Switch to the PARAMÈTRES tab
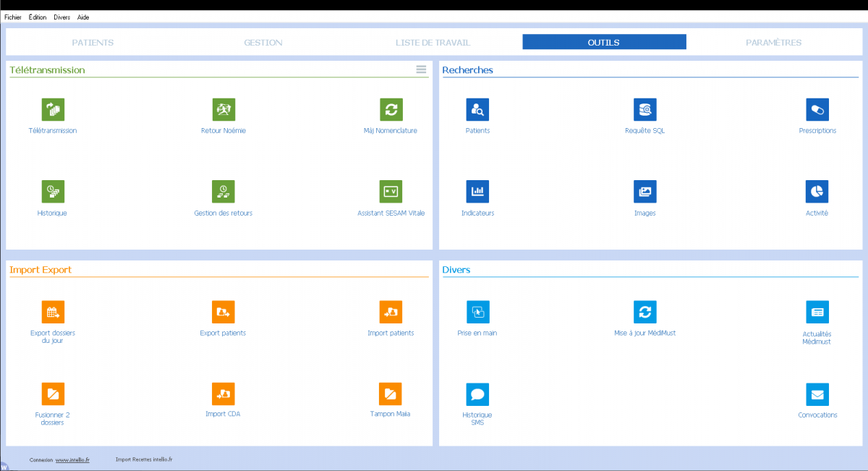Image resolution: width=868 pixels, height=471 pixels. tap(774, 43)
